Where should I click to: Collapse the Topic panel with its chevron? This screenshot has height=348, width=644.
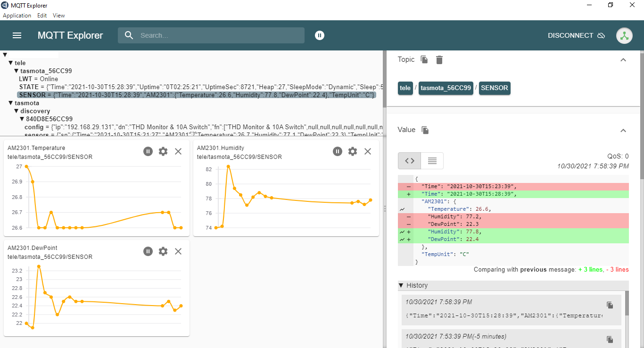(x=623, y=60)
